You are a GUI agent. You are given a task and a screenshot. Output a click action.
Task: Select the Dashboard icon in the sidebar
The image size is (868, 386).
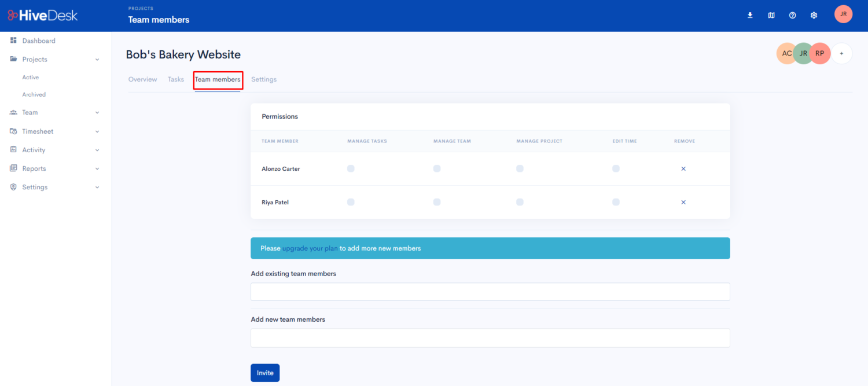tap(13, 41)
